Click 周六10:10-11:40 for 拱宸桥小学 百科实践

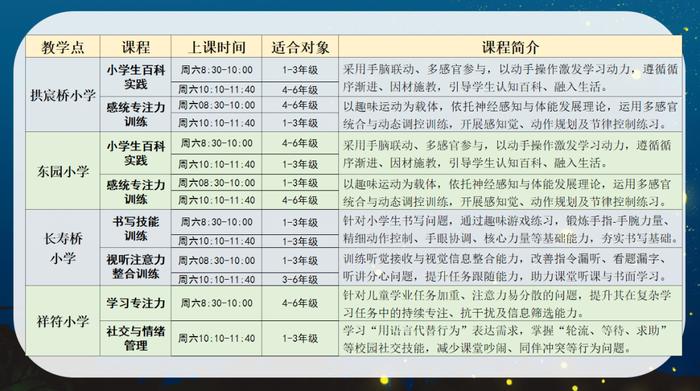(x=217, y=89)
